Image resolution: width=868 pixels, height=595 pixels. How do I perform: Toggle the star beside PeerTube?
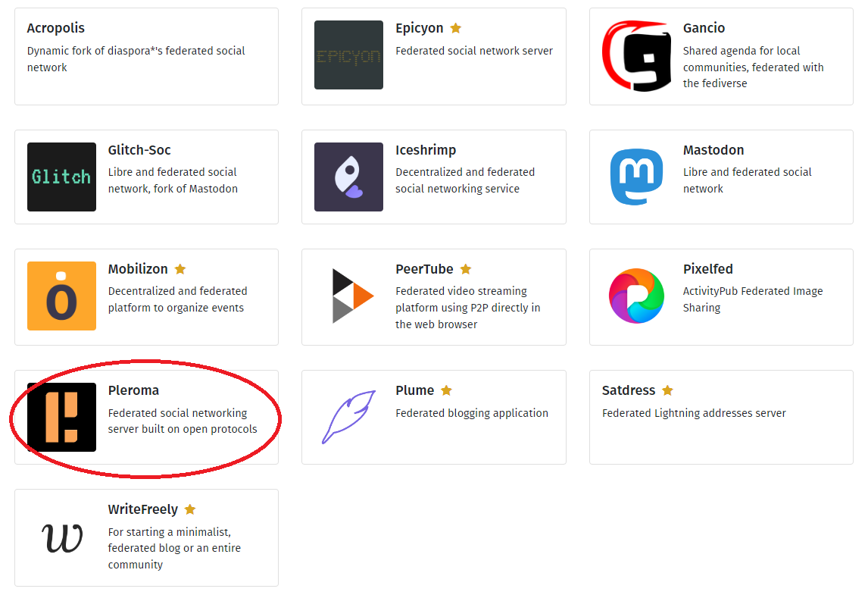466,268
